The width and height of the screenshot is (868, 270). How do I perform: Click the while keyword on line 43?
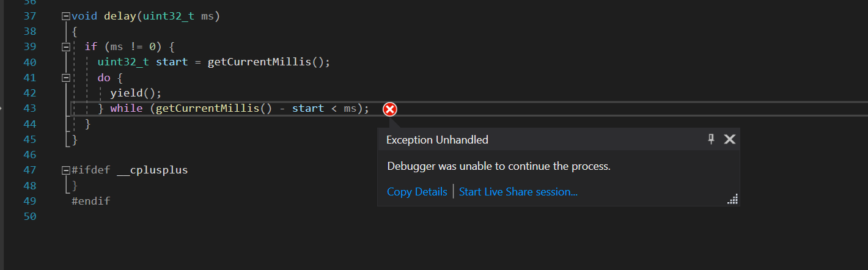126,108
